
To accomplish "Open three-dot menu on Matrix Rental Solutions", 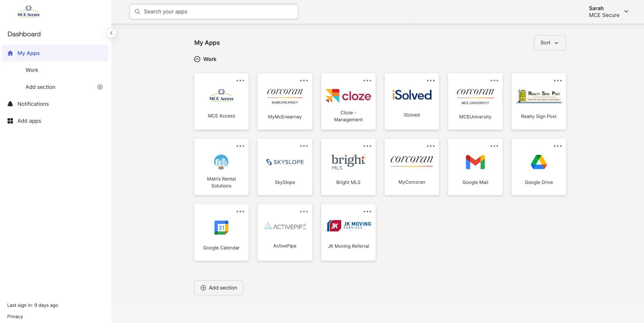I will [240, 146].
